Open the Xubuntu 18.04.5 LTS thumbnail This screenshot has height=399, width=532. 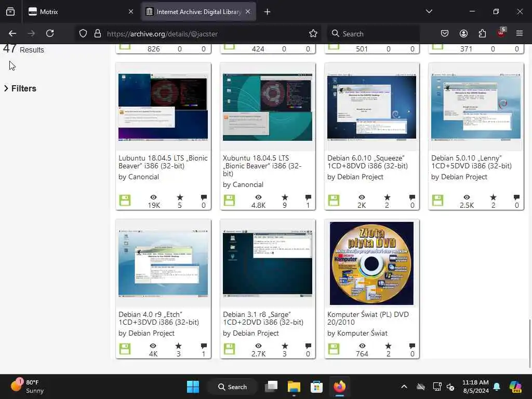(268, 107)
